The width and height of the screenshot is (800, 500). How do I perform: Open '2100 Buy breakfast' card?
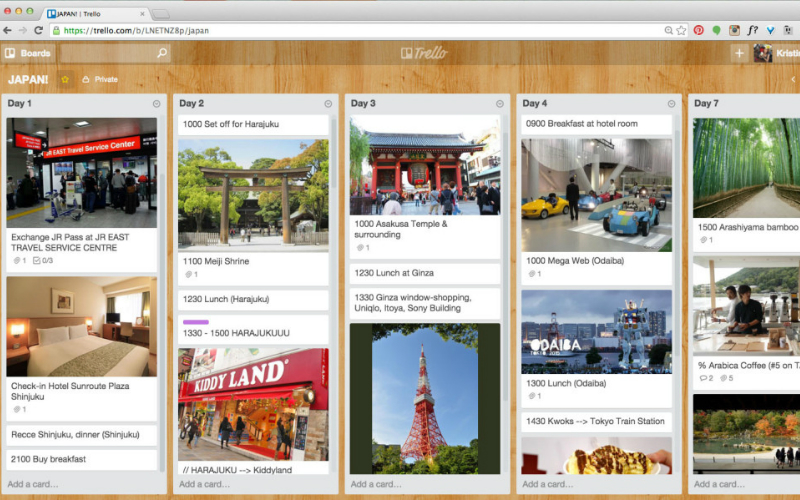[82, 460]
